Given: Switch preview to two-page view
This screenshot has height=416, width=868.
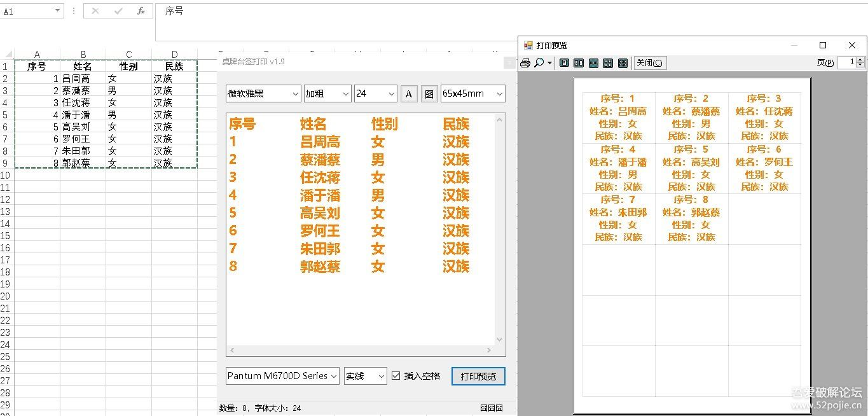Looking at the screenshot, I should [x=578, y=62].
